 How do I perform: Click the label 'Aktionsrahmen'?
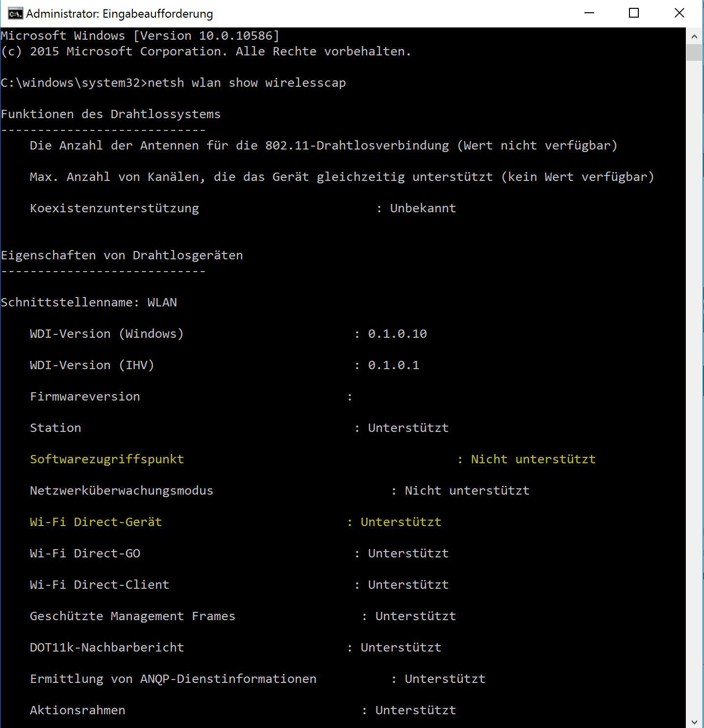click(x=77, y=710)
